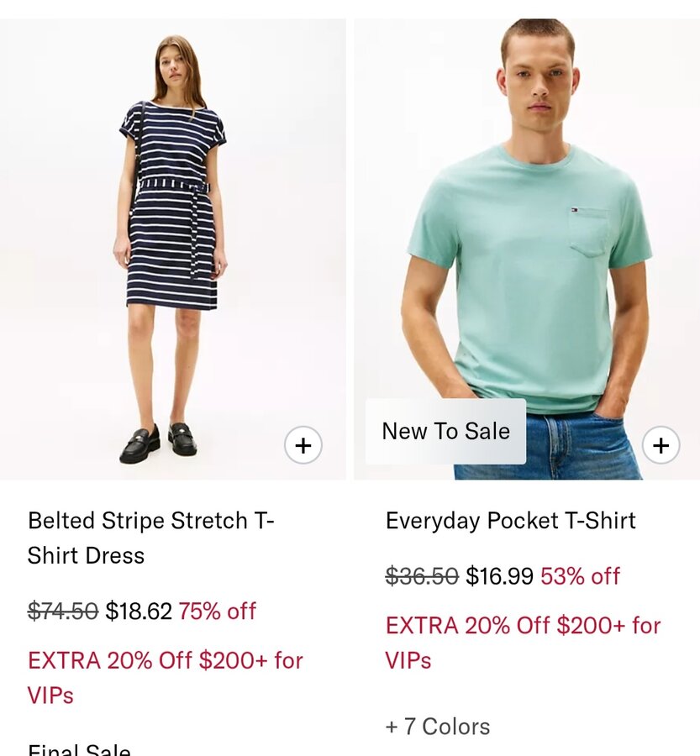Select the crossed-out $36.50 original price

point(422,576)
